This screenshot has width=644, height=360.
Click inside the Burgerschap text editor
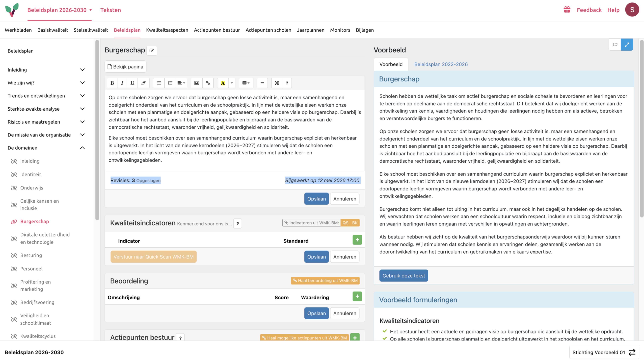(x=235, y=131)
